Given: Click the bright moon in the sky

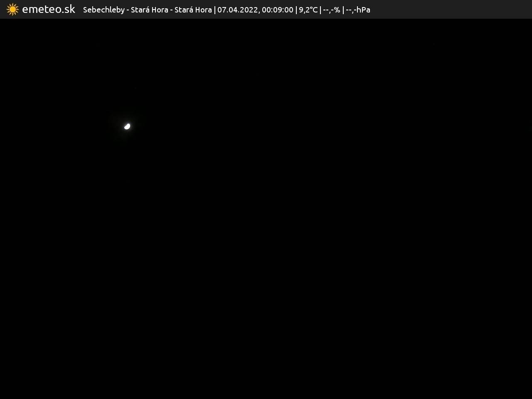Looking at the screenshot, I should pyautogui.click(x=127, y=126).
